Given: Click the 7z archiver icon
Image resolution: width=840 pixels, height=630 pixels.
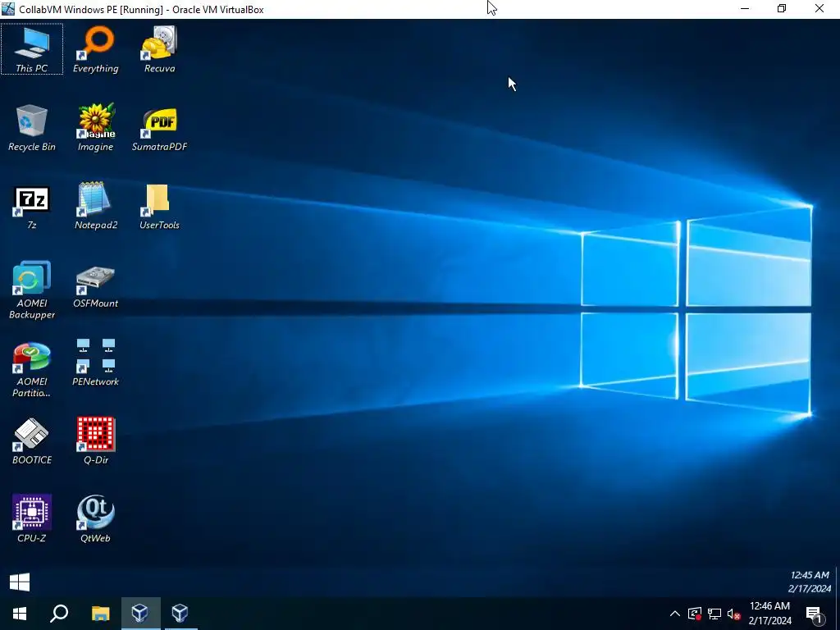Looking at the screenshot, I should [x=32, y=207].
